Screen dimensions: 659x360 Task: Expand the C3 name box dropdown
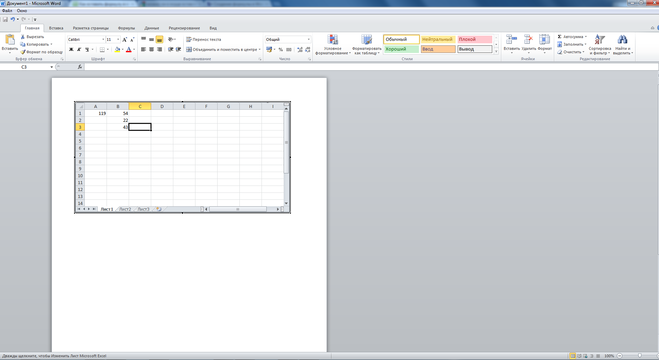[x=52, y=67]
